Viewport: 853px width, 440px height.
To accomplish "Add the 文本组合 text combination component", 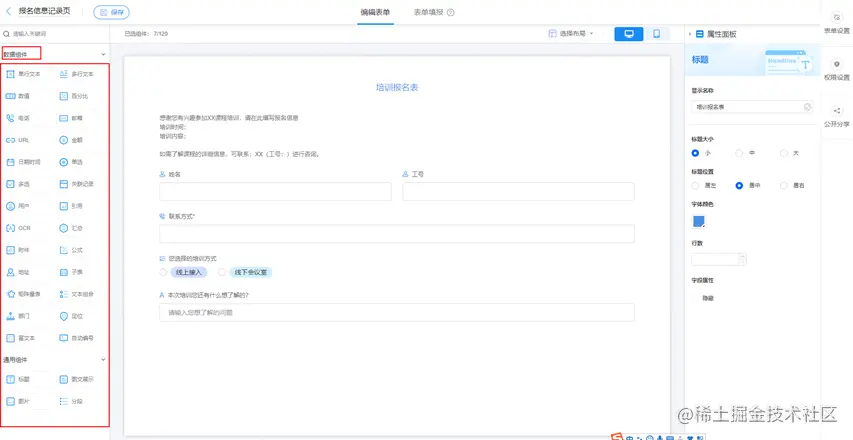I will coord(76,294).
